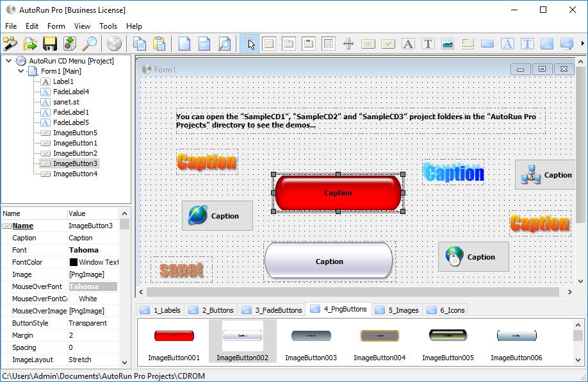Switch to the 3_FadeButtons tab
Screen dimensions: 588x382
pyautogui.click(x=272, y=310)
